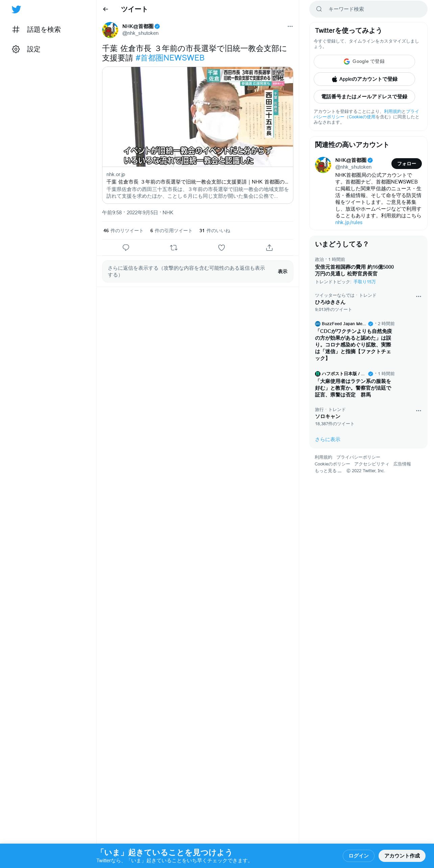This screenshot has width=434, height=868.
Task: Open BuzzFeed Japan CDC fact-check article
Action: [x=354, y=345]
